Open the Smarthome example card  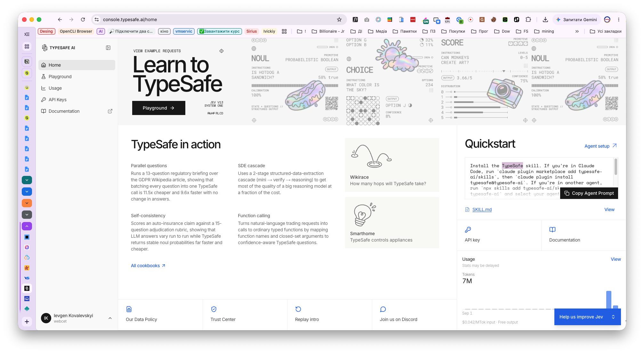392,223
